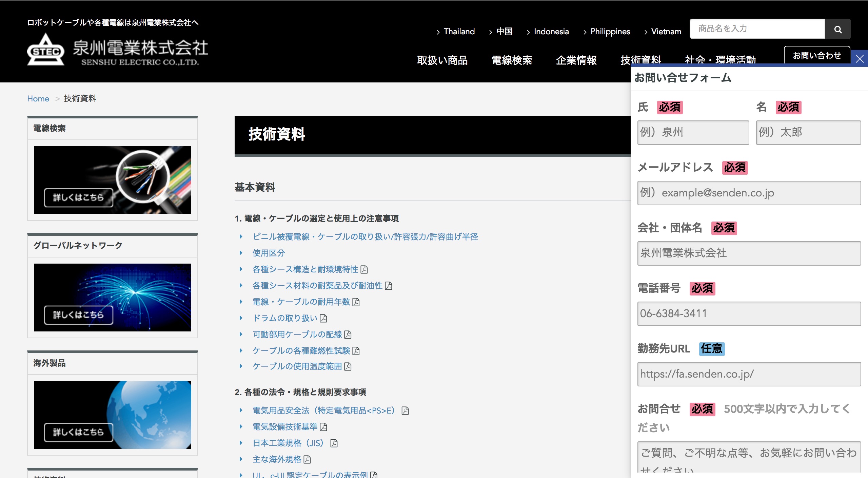Click the 氏 surname input field
The height and width of the screenshot is (478, 868).
coord(693,132)
